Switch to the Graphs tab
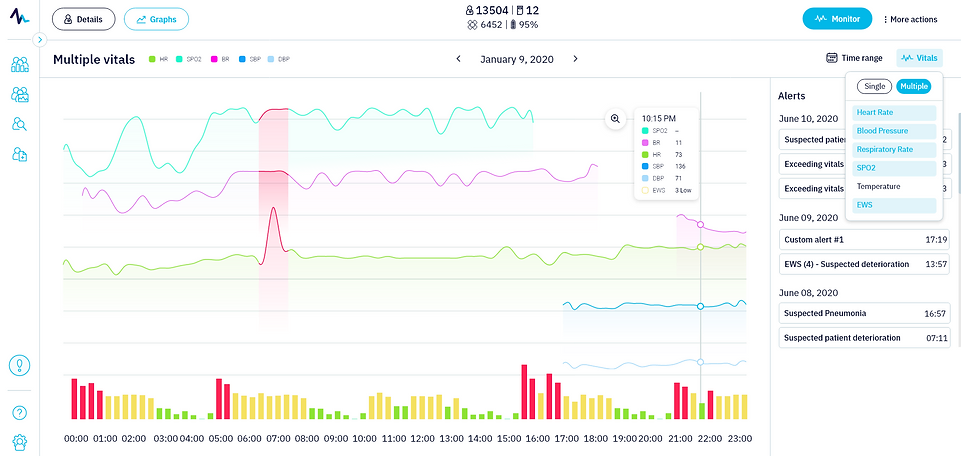 [156, 19]
